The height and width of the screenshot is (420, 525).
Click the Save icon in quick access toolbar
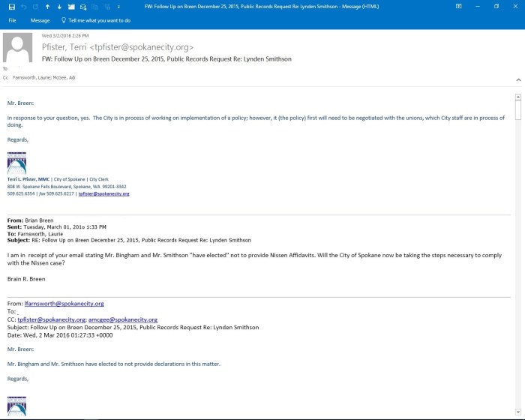[11, 6]
